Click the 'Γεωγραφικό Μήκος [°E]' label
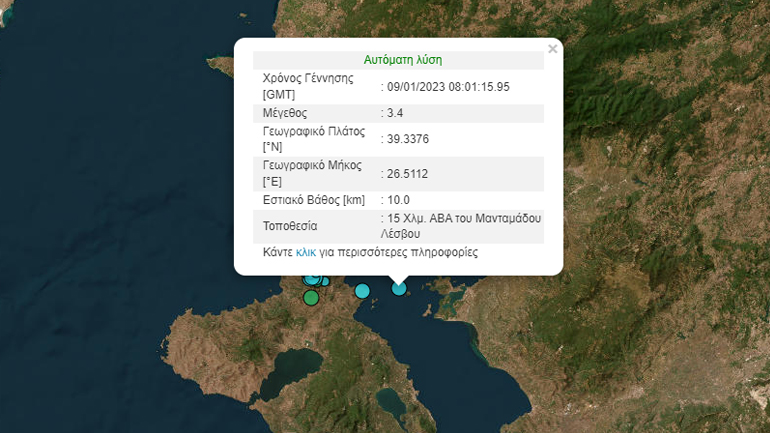 312,173
